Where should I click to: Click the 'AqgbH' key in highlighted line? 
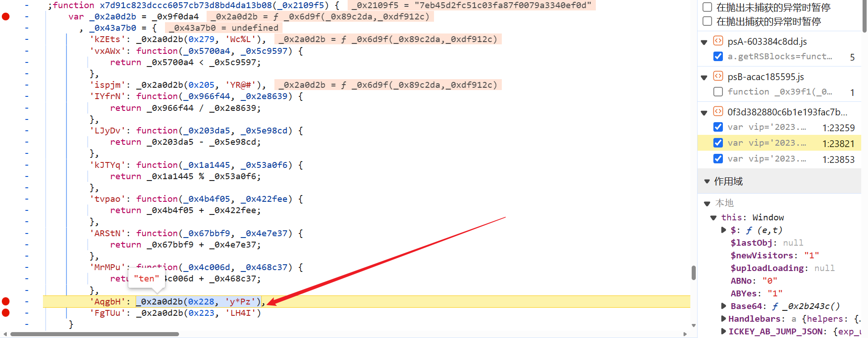(x=108, y=302)
